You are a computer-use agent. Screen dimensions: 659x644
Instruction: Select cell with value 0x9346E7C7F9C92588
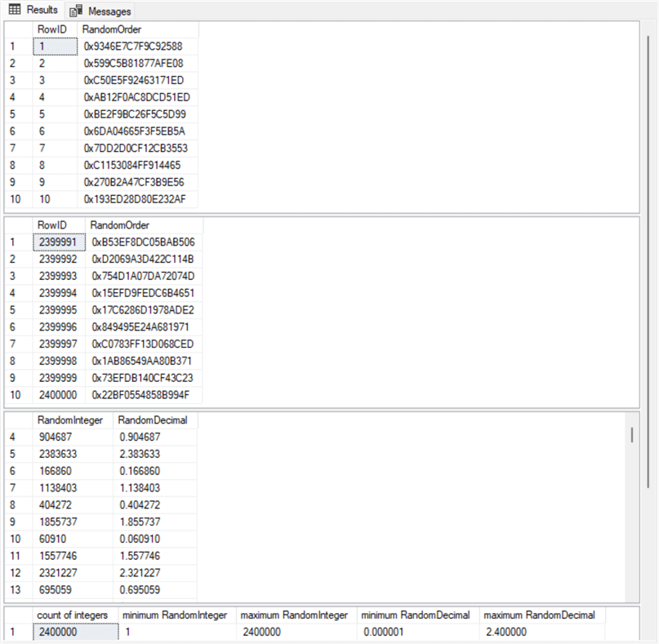[133, 47]
